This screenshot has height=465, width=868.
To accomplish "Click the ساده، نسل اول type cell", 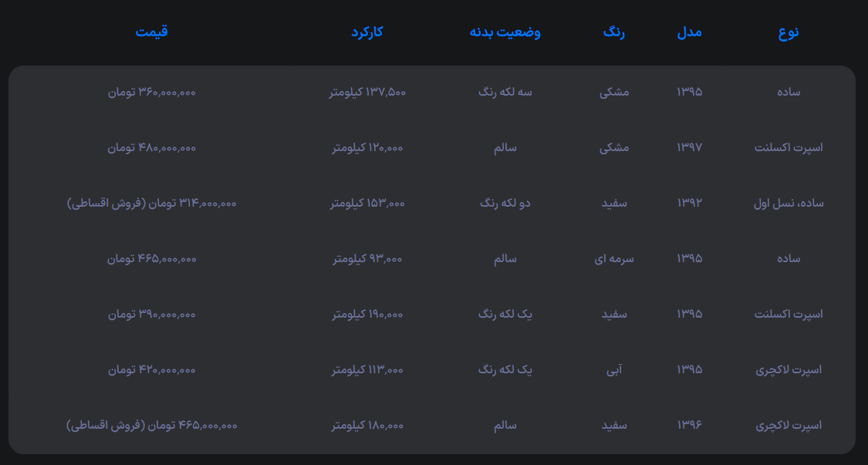I will click(x=788, y=203).
